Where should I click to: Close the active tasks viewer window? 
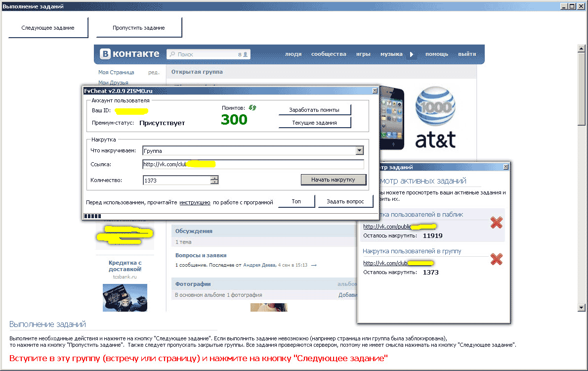(505, 167)
